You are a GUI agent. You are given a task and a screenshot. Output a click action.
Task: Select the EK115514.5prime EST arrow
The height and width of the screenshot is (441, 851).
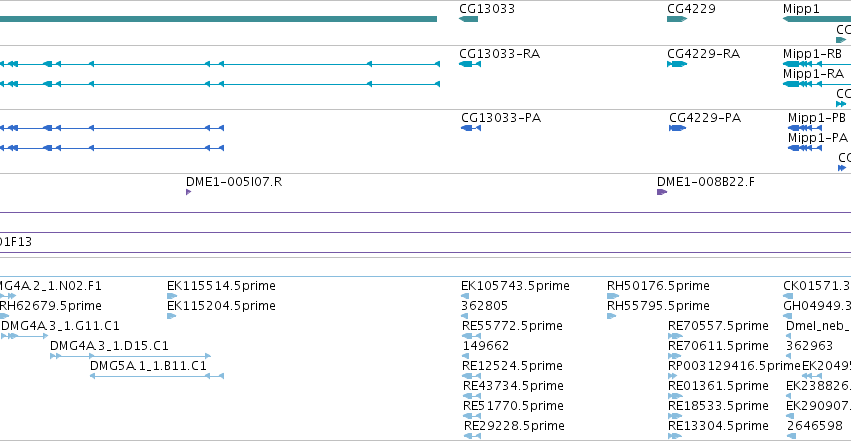(x=172, y=296)
